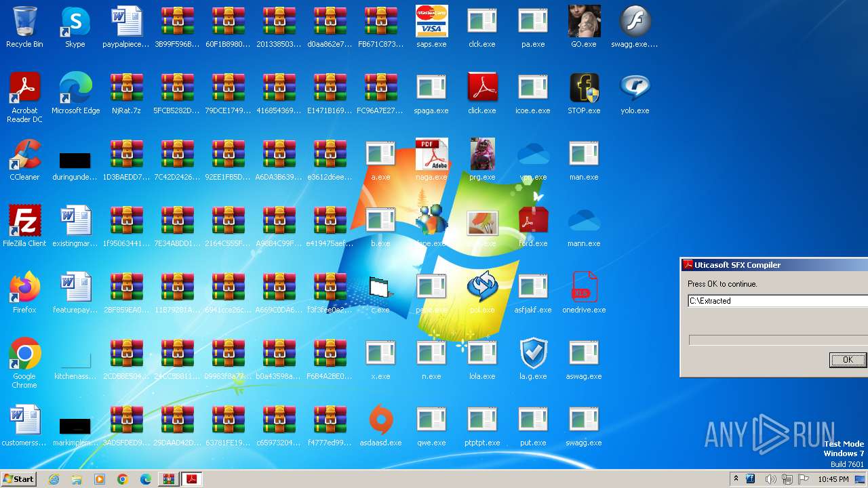
Task: Select the Google Chrome desktop shortcut
Action: (x=24, y=353)
